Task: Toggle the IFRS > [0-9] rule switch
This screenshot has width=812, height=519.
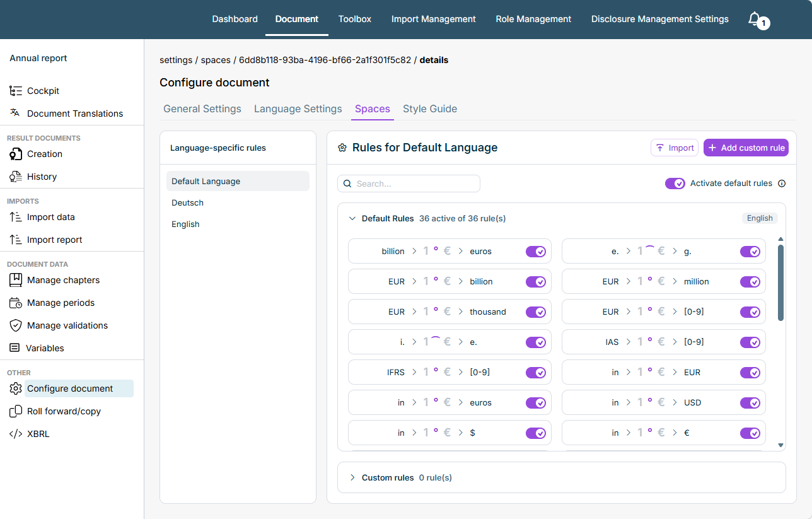Action: point(536,373)
